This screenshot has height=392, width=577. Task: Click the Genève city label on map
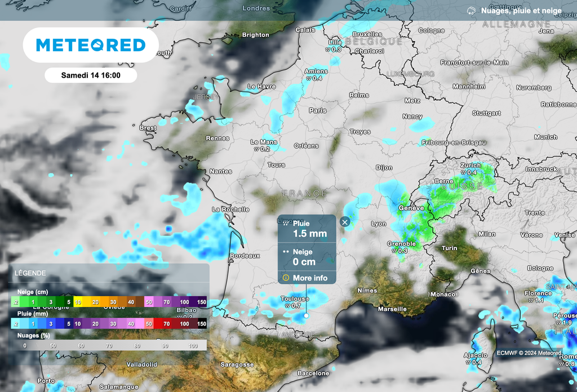tap(411, 208)
